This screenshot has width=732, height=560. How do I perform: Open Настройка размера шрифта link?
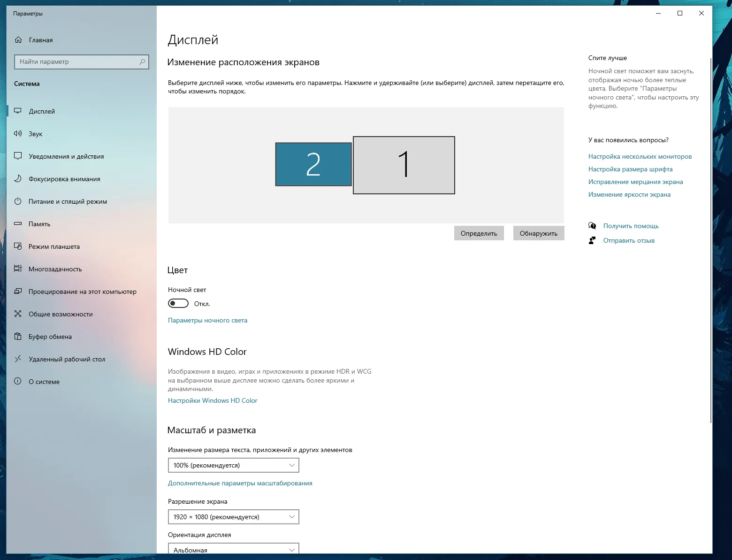point(630,169)
